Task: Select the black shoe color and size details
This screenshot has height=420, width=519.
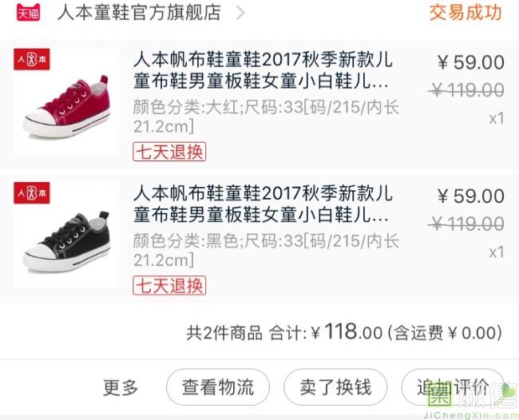Action: click(267, 250)
